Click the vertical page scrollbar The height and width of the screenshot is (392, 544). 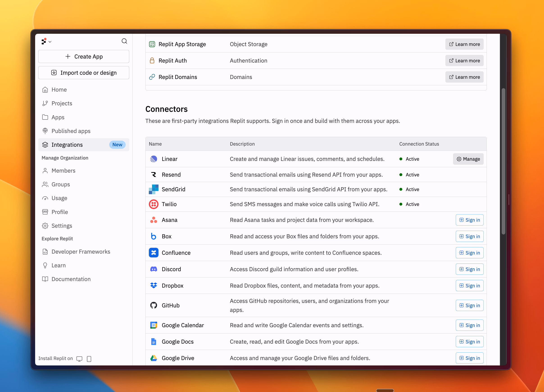pyautogui.click(x=503, y=161)
